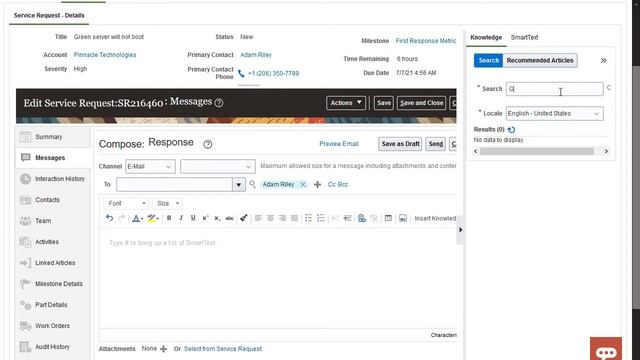
Task: Click the plus icon to add a recipient
Action: (x=317, y=184)
